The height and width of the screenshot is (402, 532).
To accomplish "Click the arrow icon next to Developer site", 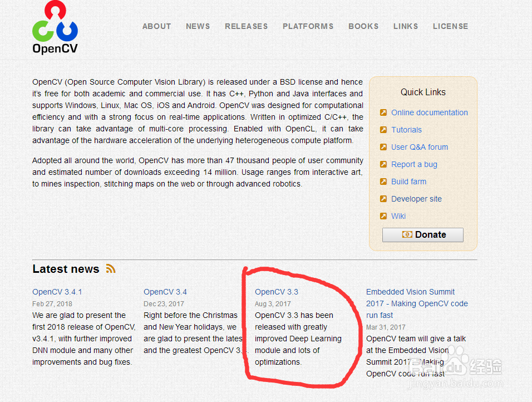I will 383,199.
